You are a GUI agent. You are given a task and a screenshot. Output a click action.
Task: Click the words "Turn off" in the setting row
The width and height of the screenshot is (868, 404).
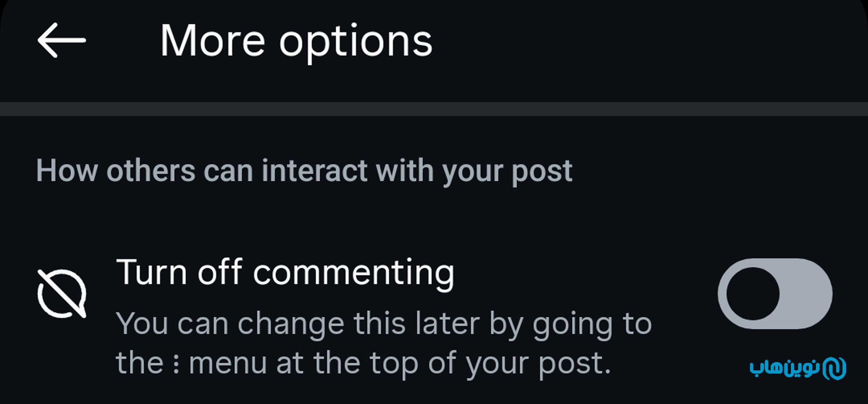coord(179,272)
